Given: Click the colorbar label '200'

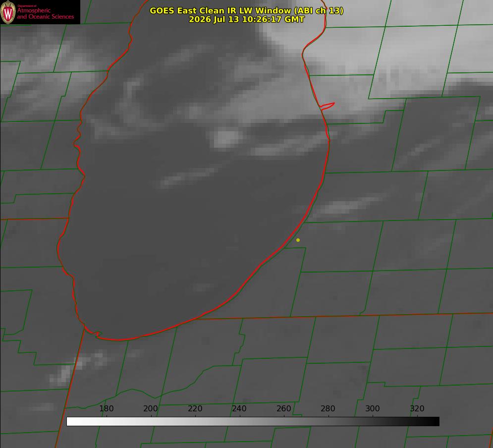Looking at the screenshot, I should [151, 408].
